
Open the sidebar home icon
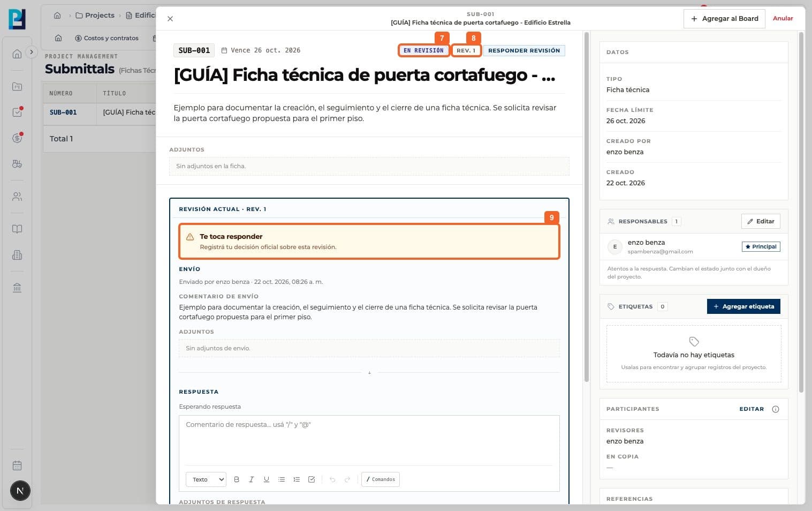coord(17,54)
